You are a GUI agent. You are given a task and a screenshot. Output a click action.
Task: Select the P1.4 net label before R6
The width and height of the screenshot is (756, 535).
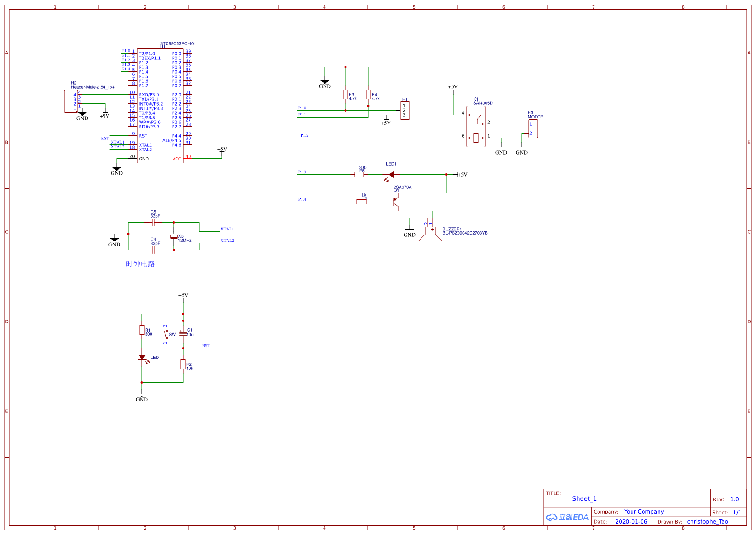click(x=302, y=199)
